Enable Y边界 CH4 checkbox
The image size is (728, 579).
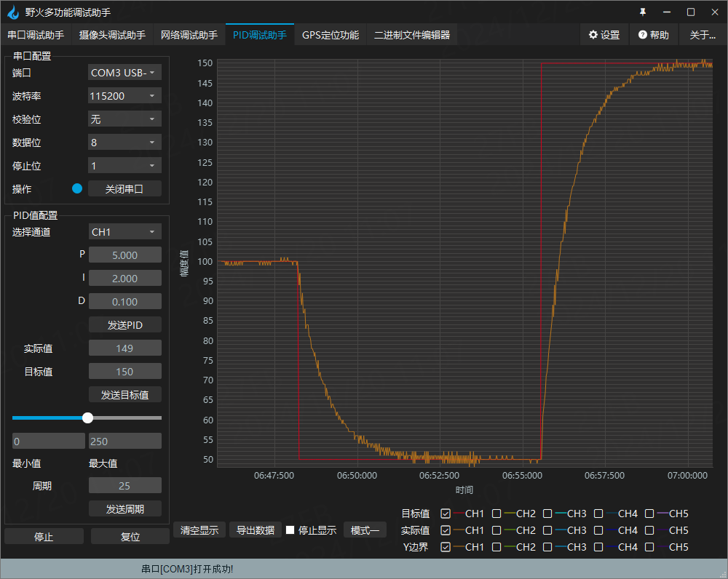point(598,547)
